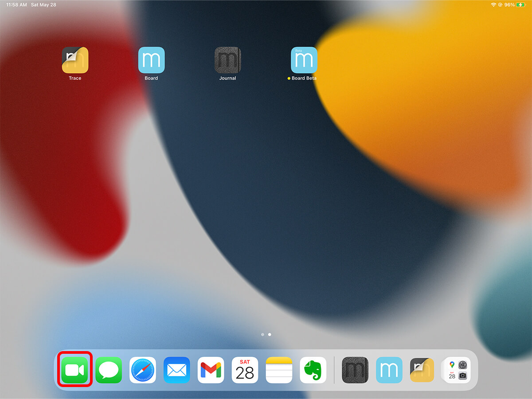Open Evernote elephant icon in dock
The width and height of the screenshot is (532, 399).
[x=313, y=370]
